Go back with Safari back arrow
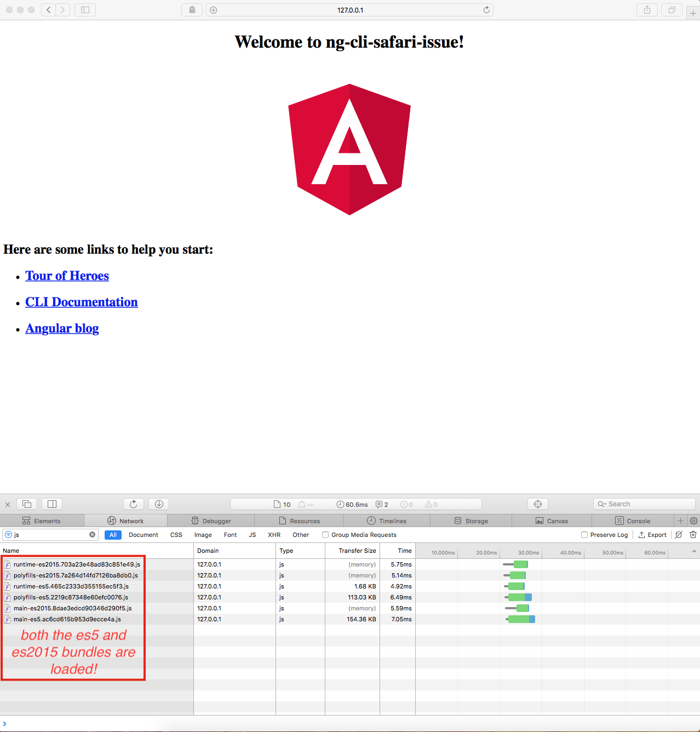The image size is (700, 732). (49, 10)
